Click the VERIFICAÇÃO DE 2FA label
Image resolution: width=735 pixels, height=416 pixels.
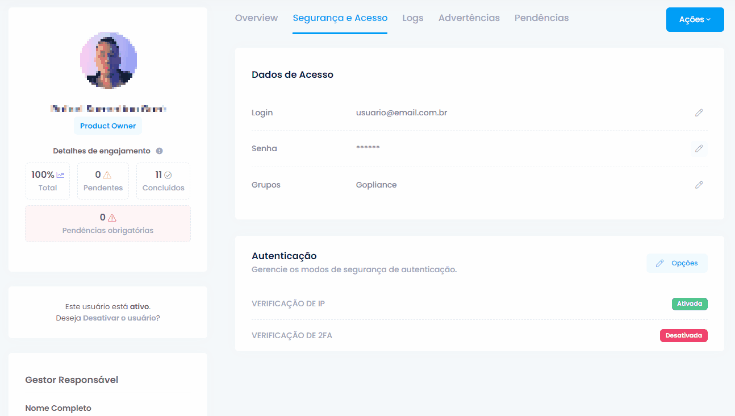[x=292, y=335]
